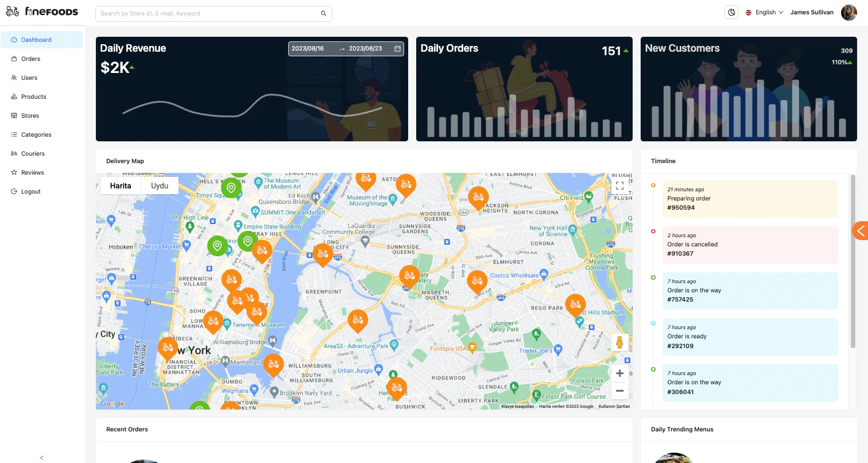Click start date 2023/08/16 field
The width and height of the screenshot is (868, 463).
click(x=308, y=49)
